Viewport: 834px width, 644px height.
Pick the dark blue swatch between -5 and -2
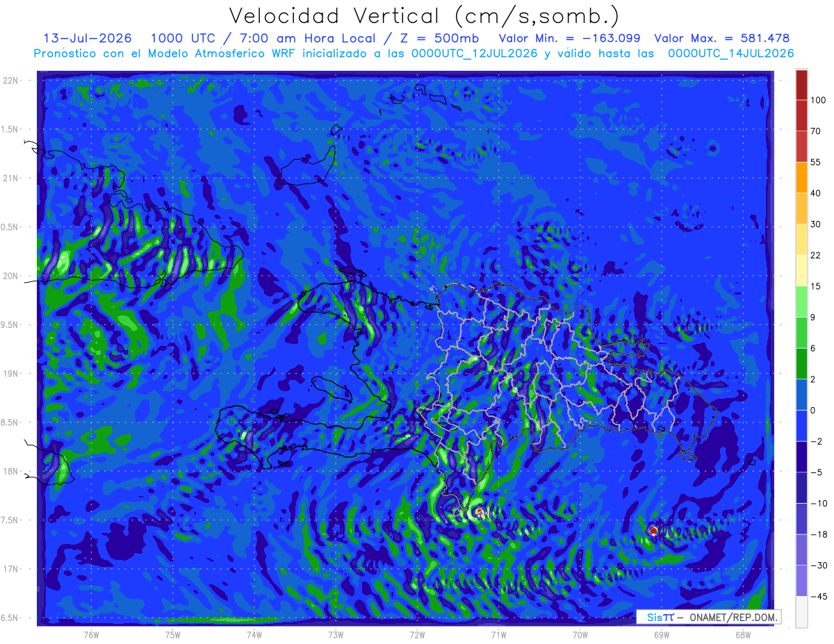tap(801, 456)
